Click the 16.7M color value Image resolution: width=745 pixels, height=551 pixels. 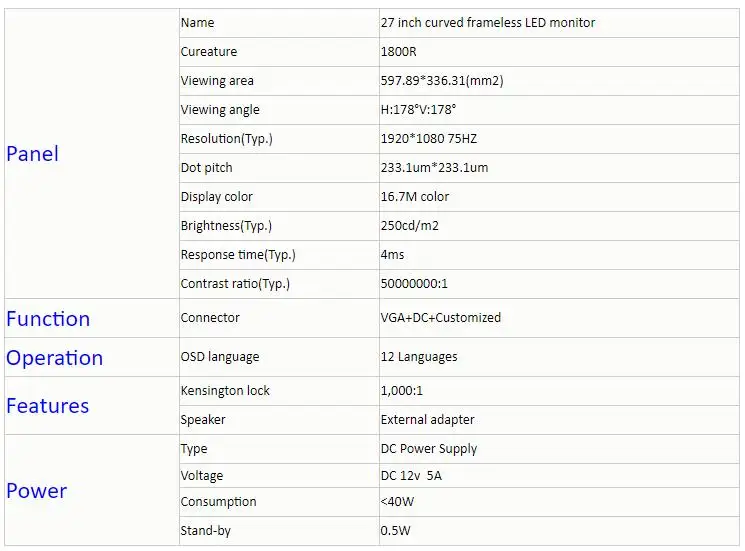pos(415,197)
